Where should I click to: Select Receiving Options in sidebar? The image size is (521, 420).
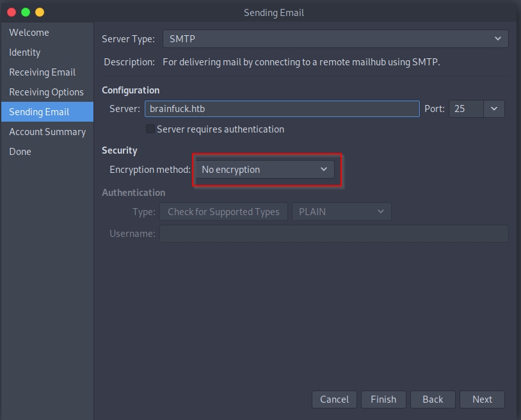[x=46, y=92]
